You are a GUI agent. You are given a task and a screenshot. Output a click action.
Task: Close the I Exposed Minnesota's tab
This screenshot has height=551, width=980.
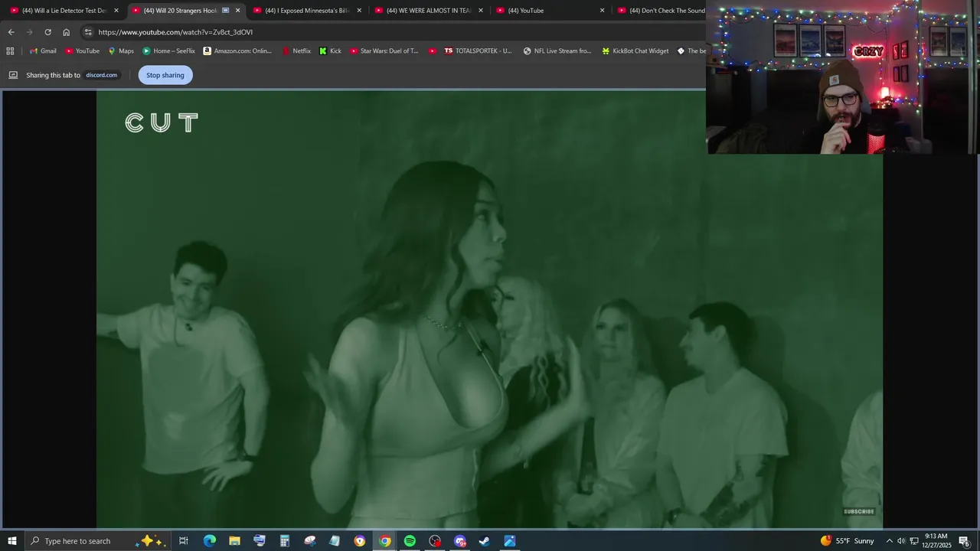pos(359,11)
